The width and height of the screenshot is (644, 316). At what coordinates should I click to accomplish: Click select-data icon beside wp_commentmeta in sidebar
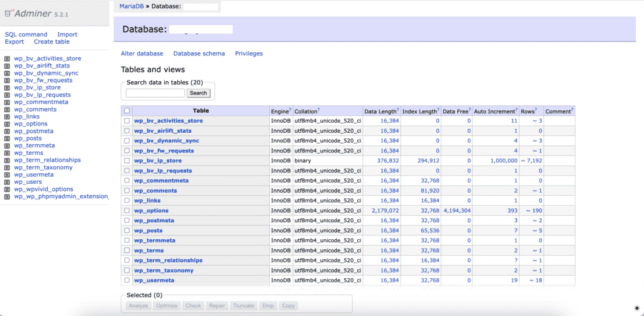coord(7,103)
